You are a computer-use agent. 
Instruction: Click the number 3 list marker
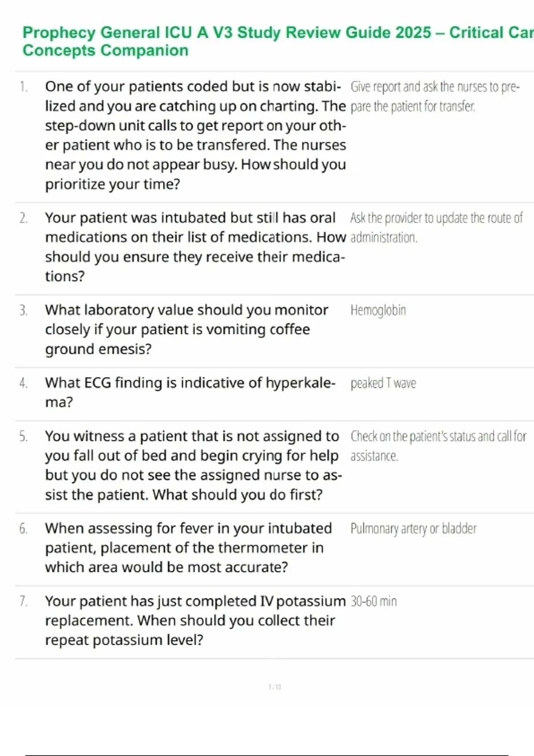(x=24, y=310)
